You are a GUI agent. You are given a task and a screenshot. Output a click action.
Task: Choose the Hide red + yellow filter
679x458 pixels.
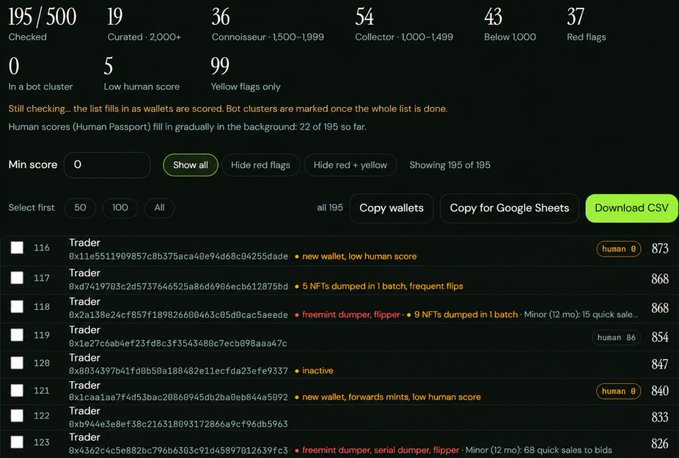click(350, 165)
